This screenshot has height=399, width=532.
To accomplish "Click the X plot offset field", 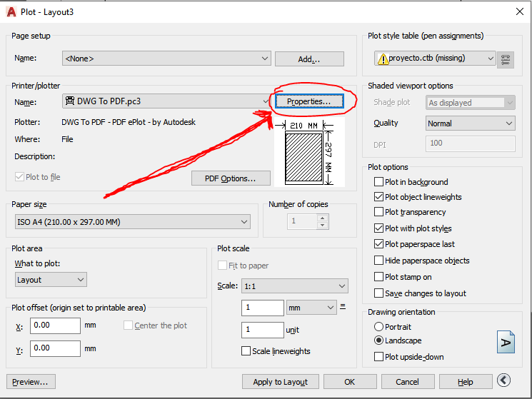I will pyautogui.click(x=55, y=325).
